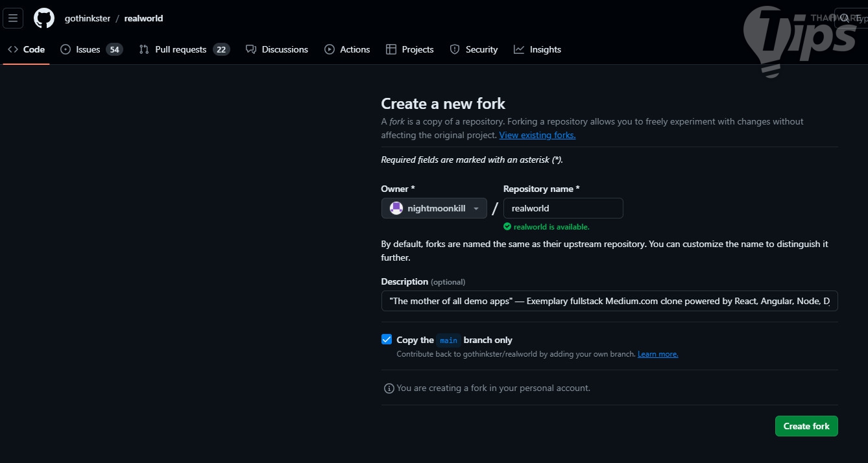Click the info icon beside personal account note
Image resolution: width=868 pixels, height=463 pixels.
pos(389,388)
